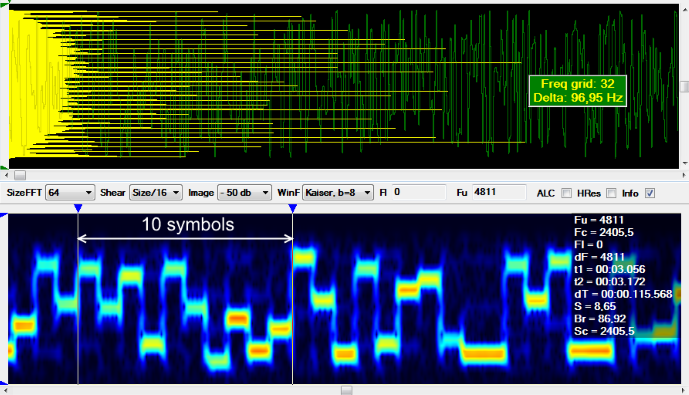Enable the ALC checkbox

pyautogui.click(x=567, y=193)
